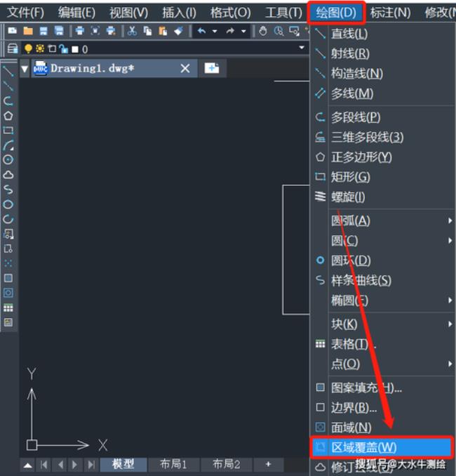Open the 视图(V) menu
The height and width of the screenshot is (476, 456).
pos(128,13)
